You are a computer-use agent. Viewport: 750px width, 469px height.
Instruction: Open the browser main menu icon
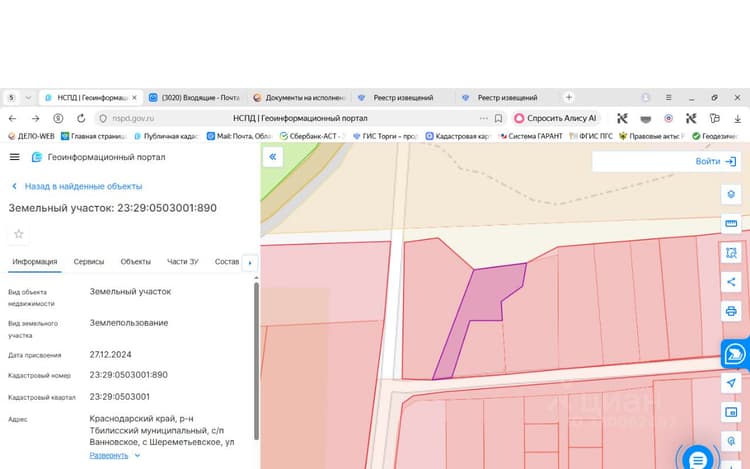669,98
